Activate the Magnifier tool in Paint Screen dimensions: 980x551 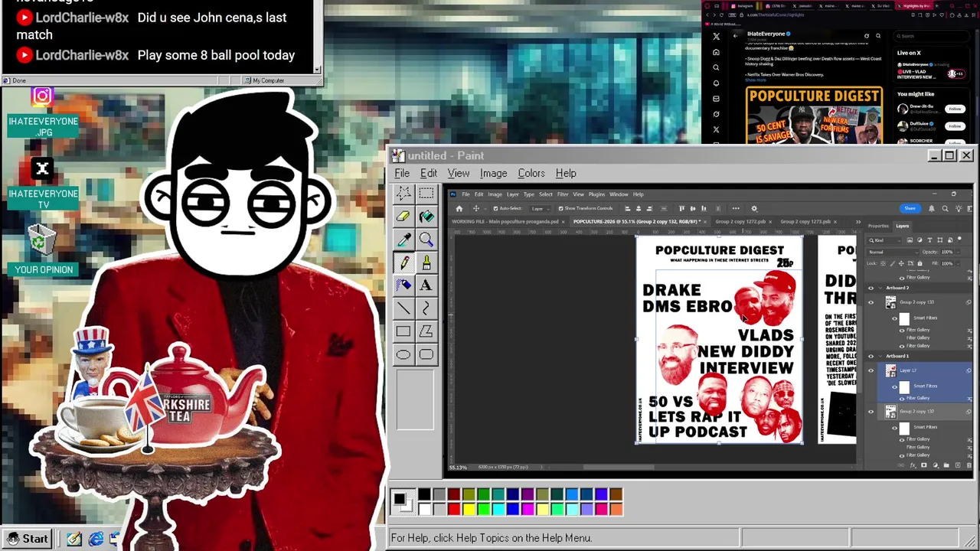pyautogui.click(x=426, y=240)
